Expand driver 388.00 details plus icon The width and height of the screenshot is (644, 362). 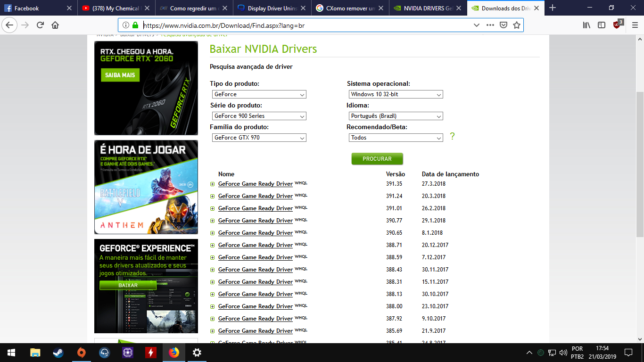click(x=213, y=307)
